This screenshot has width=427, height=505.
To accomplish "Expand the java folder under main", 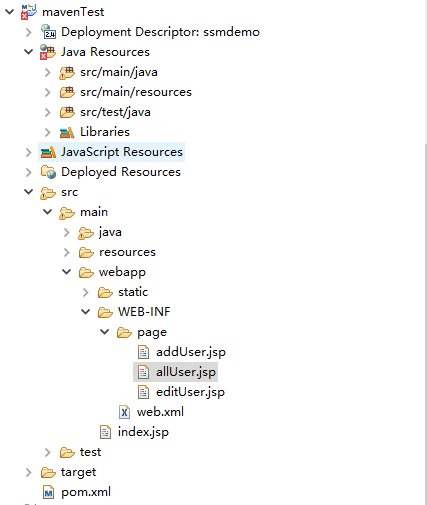I will (67, 232).
